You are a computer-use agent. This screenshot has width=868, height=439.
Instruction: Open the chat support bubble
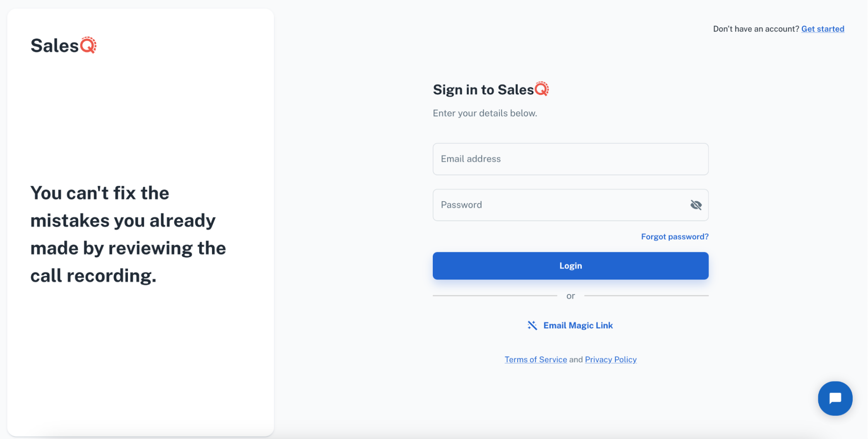point(835,398)
